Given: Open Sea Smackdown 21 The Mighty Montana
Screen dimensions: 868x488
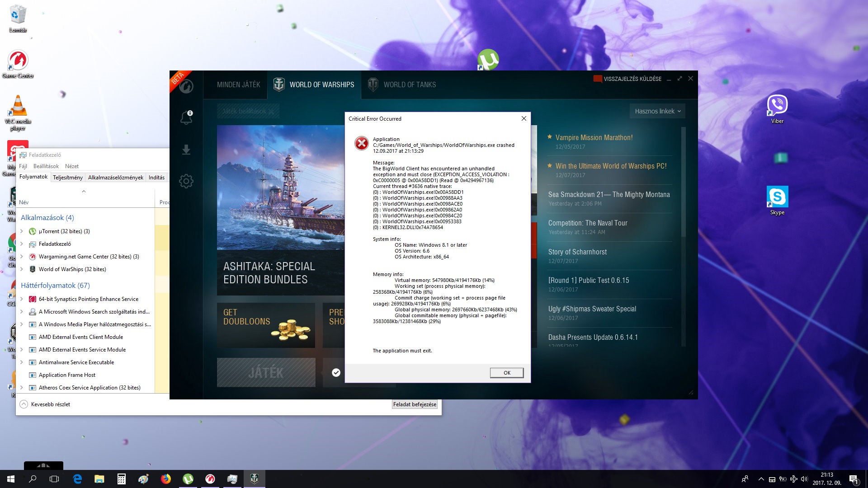Looking at the screenshot, I should coord(609,194).
